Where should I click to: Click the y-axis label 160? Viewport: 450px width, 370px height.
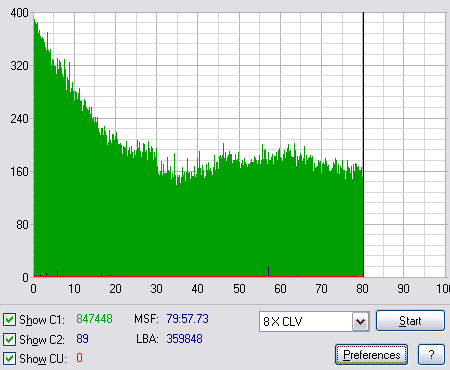[x=20, y=172]
